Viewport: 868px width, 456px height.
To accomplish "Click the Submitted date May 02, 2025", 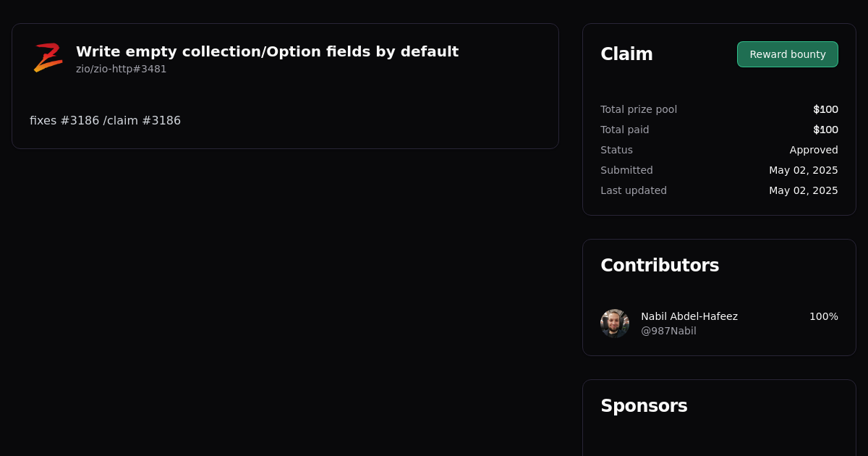I will [x=804, y=170].
